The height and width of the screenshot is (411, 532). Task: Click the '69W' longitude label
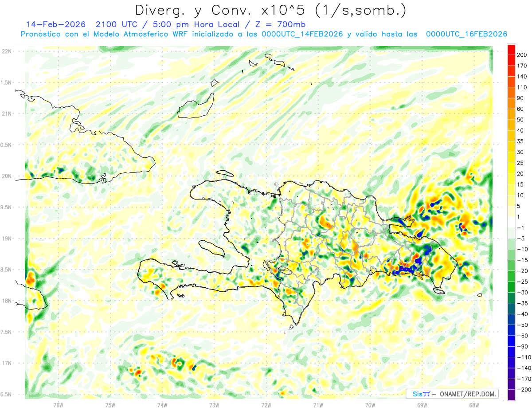[422, 405]
